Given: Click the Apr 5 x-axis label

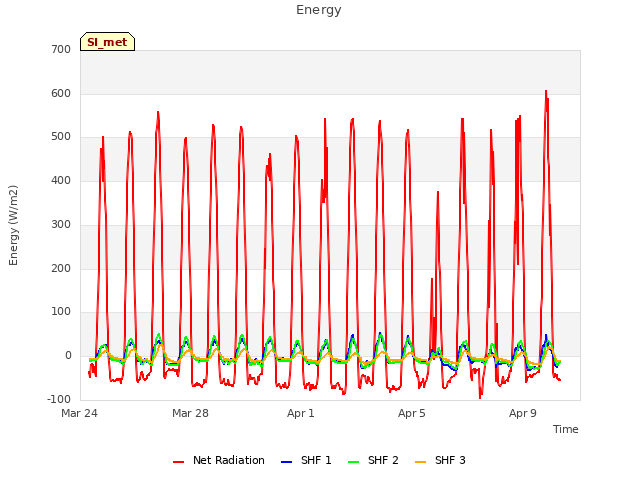Looking at the screenshot, I should pos(412,413).
